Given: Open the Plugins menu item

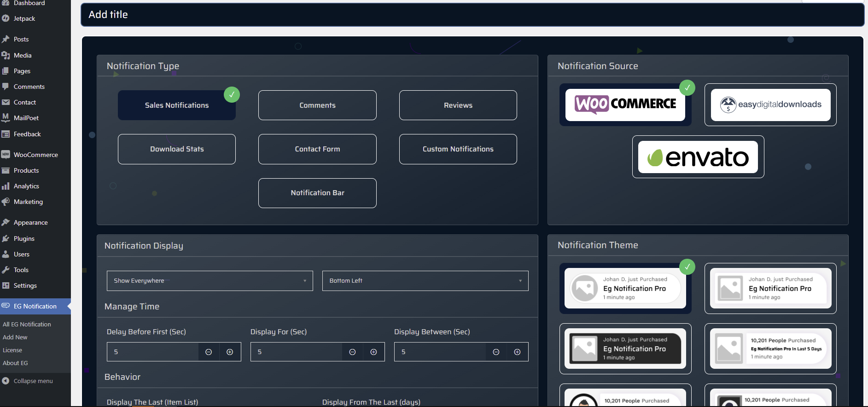Looking at the screenshot, I should pos(35,238).
